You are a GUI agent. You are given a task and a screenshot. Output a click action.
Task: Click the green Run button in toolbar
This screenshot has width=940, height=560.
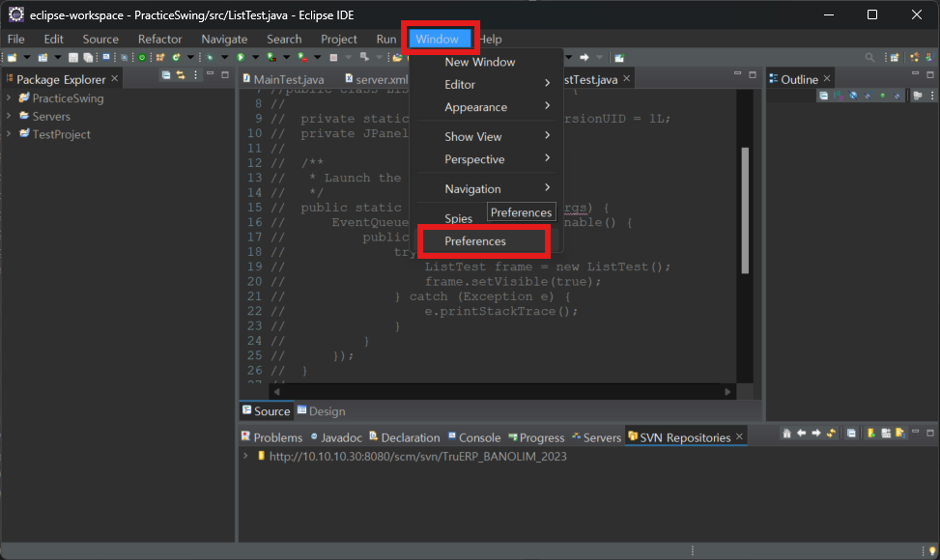(241, 58)
